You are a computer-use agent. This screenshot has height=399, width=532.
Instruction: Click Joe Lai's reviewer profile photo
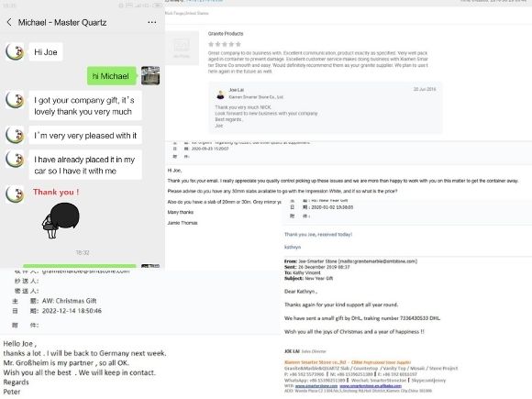(220, 94)
